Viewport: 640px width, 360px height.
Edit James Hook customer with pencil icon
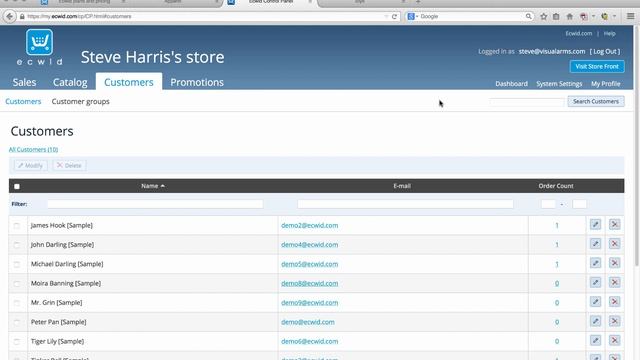click(x=595, y=224)
